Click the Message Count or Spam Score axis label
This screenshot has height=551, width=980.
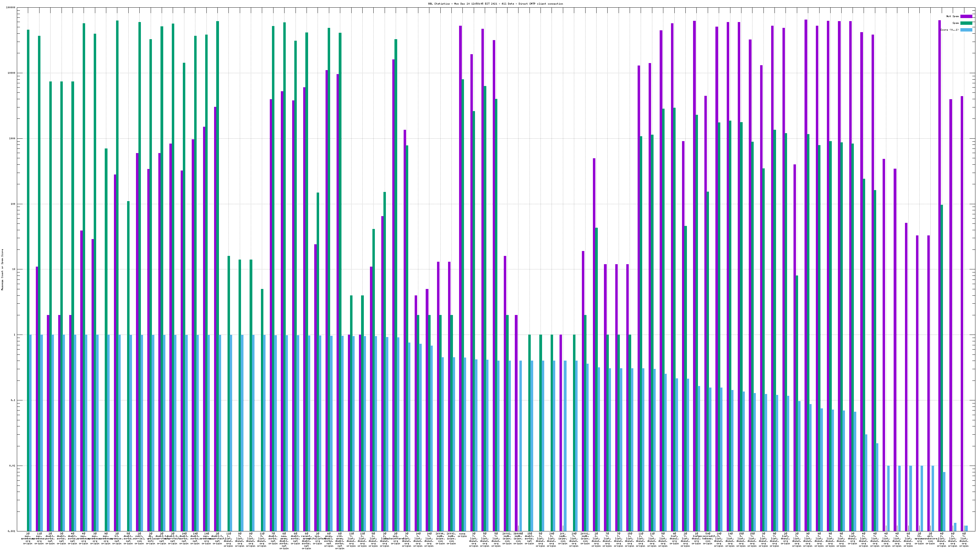(x=2, y=270)
